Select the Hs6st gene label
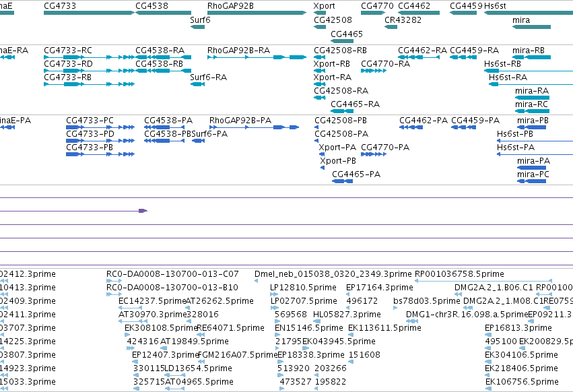The width and height of the screenshot is (573, 392). (x=495, y=6)
